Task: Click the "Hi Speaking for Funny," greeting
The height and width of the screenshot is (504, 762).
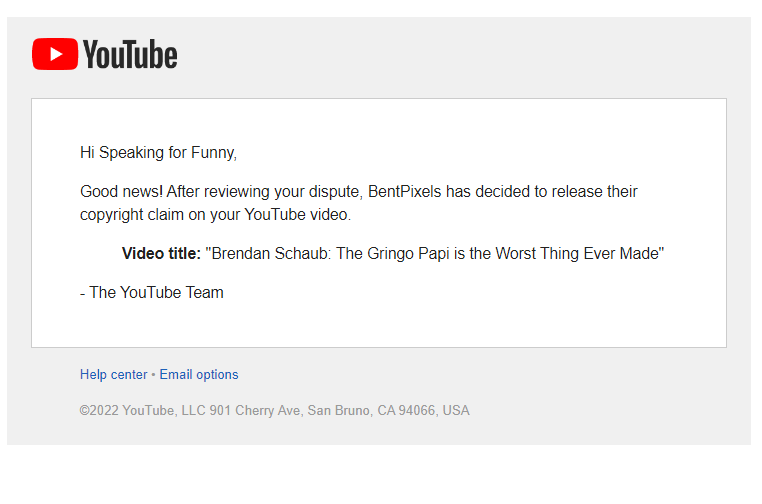Action: [x=158, y=153]
